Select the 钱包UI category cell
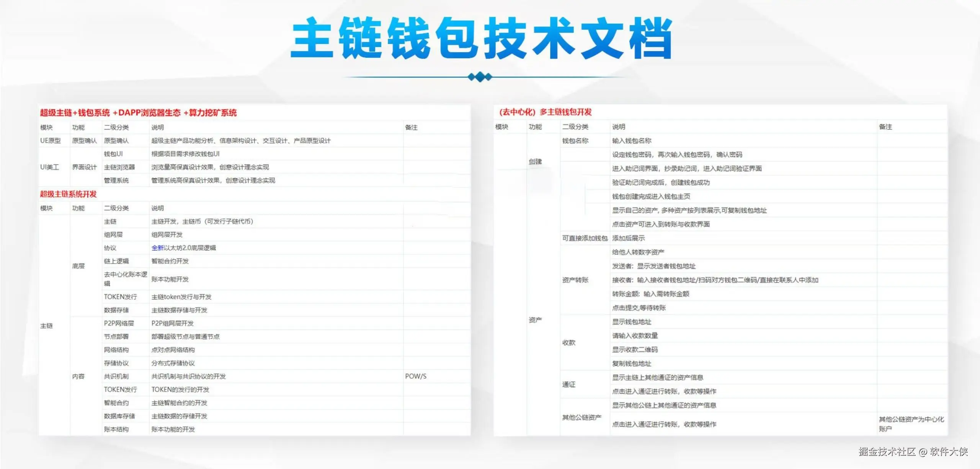This screenshot has width=980, height=469. point(113,154)
